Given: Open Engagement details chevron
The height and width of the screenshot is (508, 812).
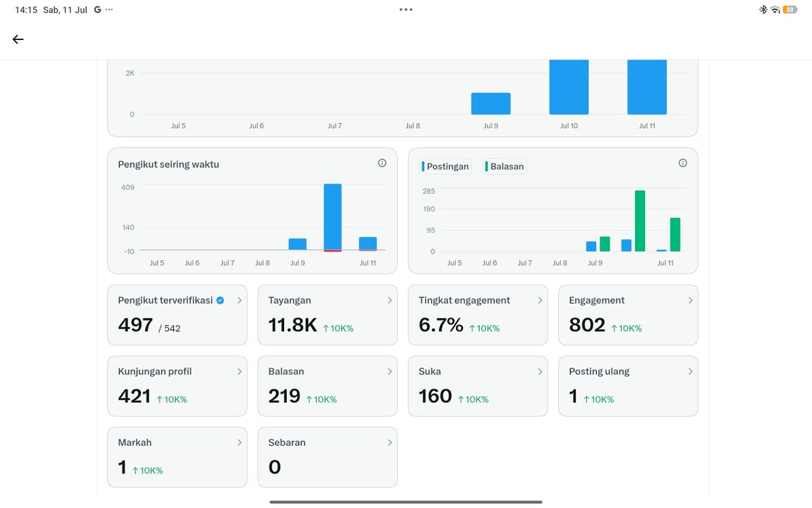Looking at the screenshot, I should click(x=690, y=300).
